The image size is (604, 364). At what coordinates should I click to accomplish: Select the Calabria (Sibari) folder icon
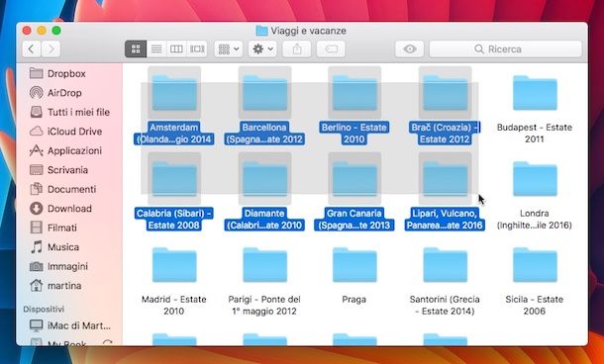174,179
